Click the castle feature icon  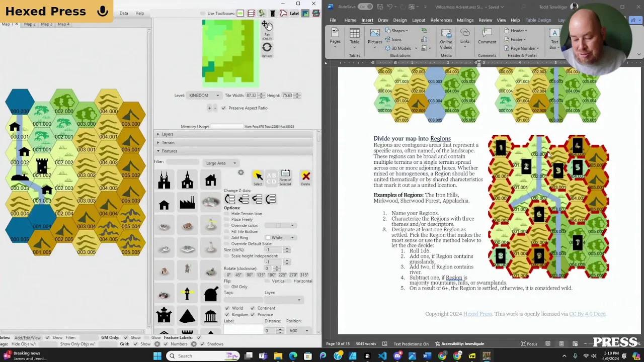(163, 316)
